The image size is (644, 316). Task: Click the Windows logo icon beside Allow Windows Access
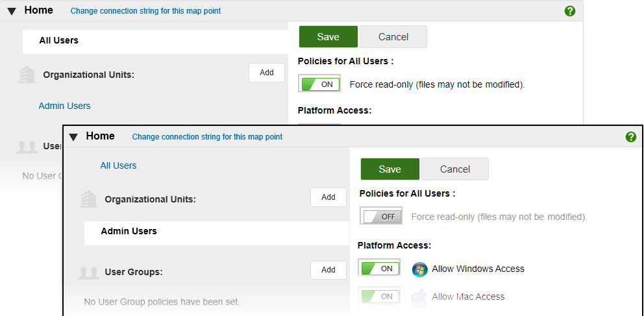click(x=419, y=269)
